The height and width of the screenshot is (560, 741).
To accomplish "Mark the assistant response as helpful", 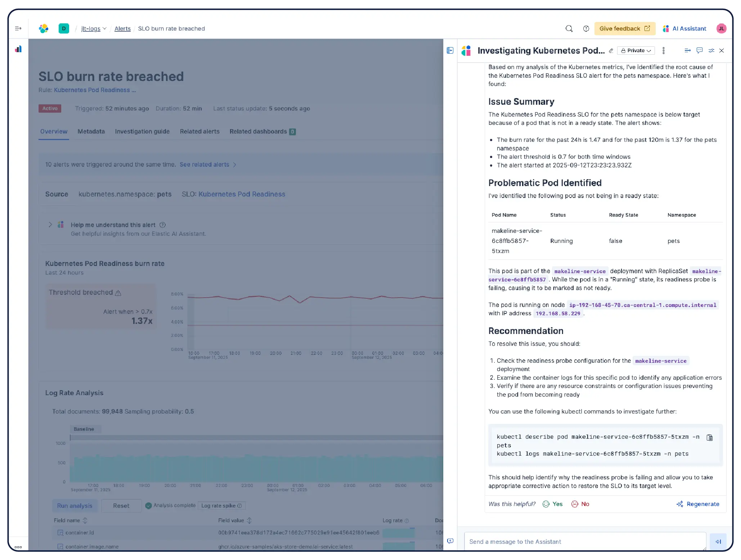I will coord(553,504).
